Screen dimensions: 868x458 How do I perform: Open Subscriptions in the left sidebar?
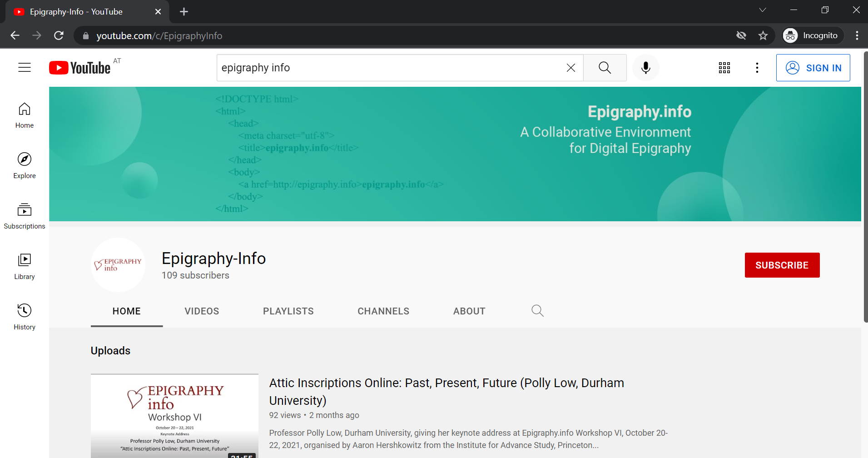(x=25, y=217)
